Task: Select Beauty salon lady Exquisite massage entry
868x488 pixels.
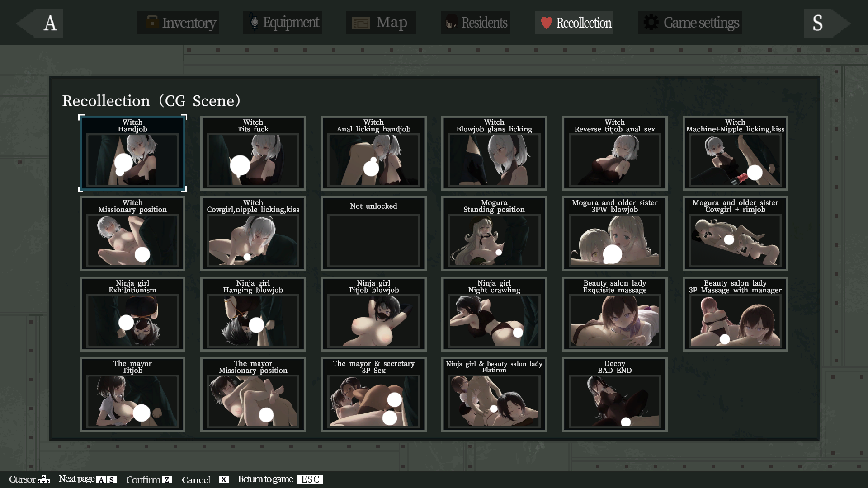Action: [x=614, y=314]
